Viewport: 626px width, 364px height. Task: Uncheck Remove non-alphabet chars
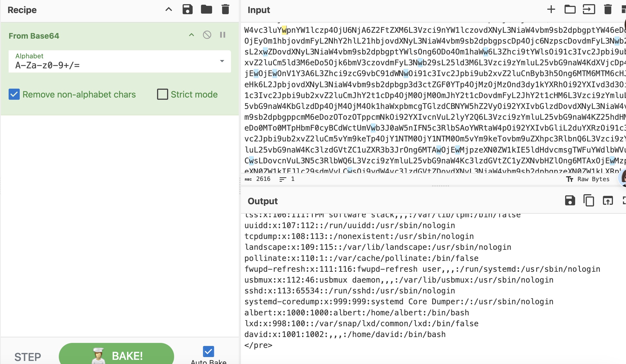coord(14,94)
